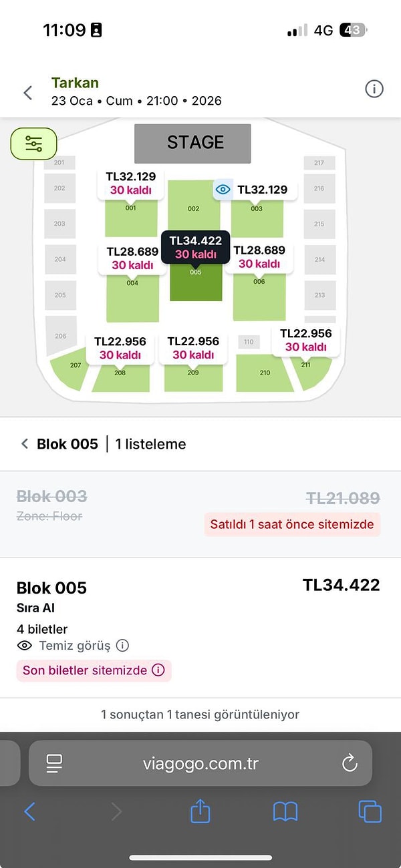Reload the viagogo page in Safari
This screenshot has height=868, width=401.
click(x=347, y=763)
